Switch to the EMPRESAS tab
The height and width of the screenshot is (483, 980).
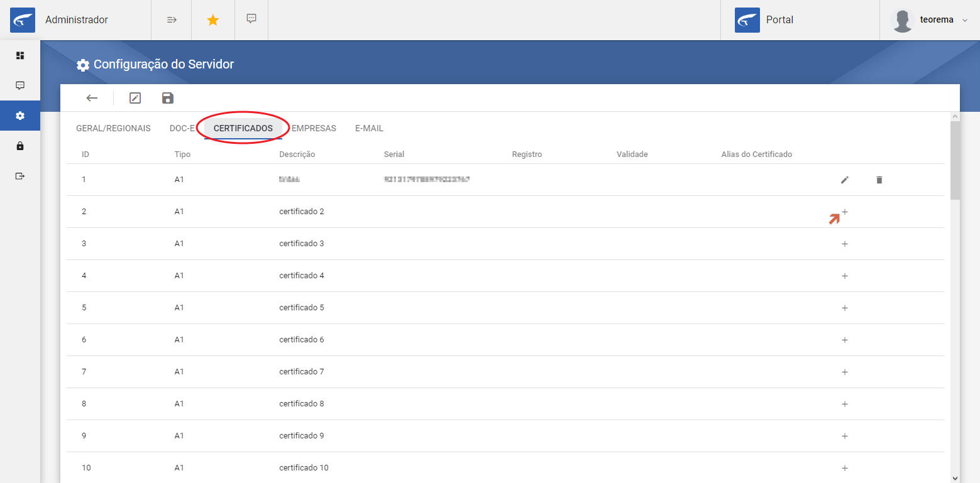point(314,128)
